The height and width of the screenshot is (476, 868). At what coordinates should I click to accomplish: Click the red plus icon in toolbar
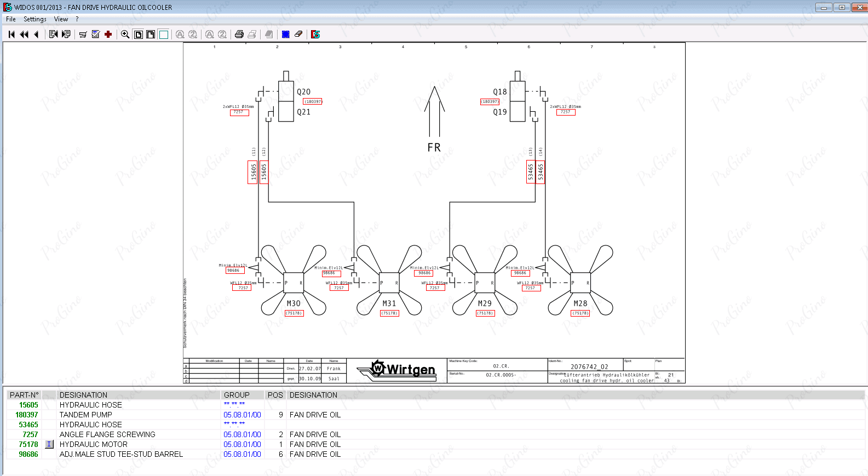[108, 35]
